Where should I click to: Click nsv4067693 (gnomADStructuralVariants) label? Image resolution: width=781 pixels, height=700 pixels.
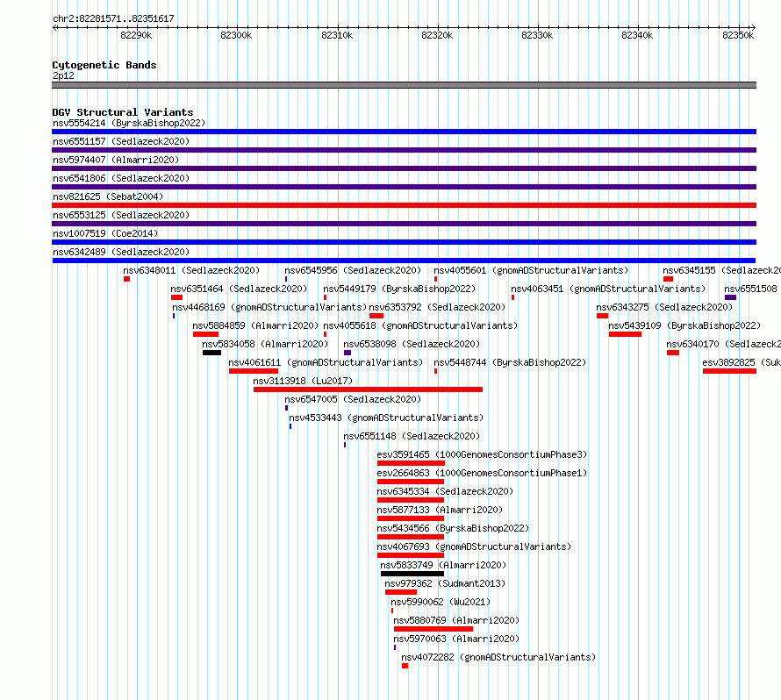474,546
